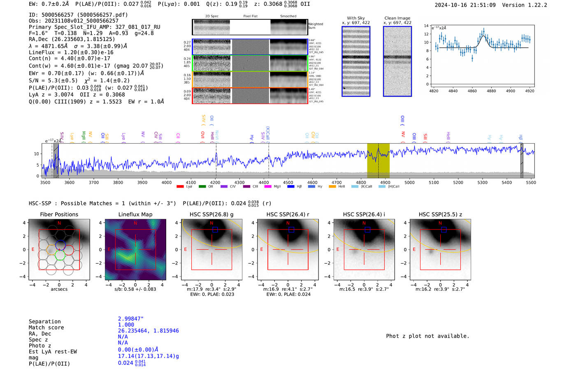
Task: Open the Lineflux Map thumbnail
Action: 135,250
